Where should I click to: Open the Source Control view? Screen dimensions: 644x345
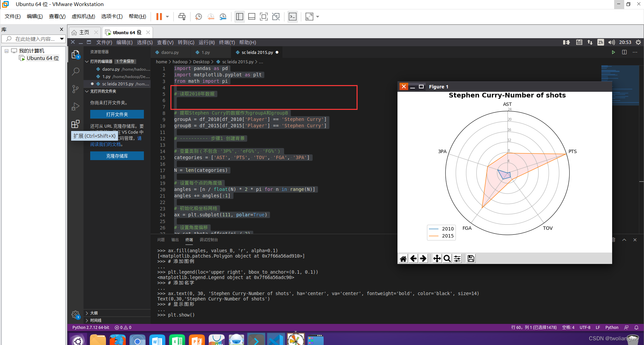coord(75,89)
